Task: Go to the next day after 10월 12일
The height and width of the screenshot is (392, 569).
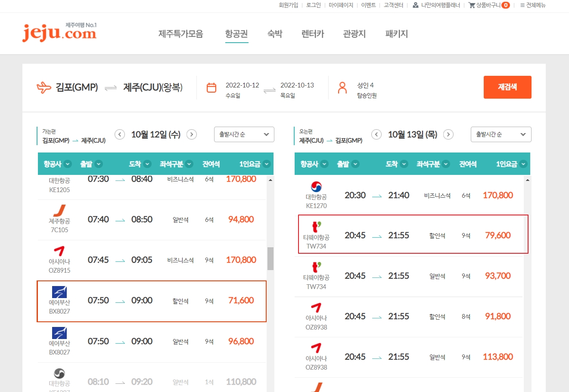Action: click(192, 134)
